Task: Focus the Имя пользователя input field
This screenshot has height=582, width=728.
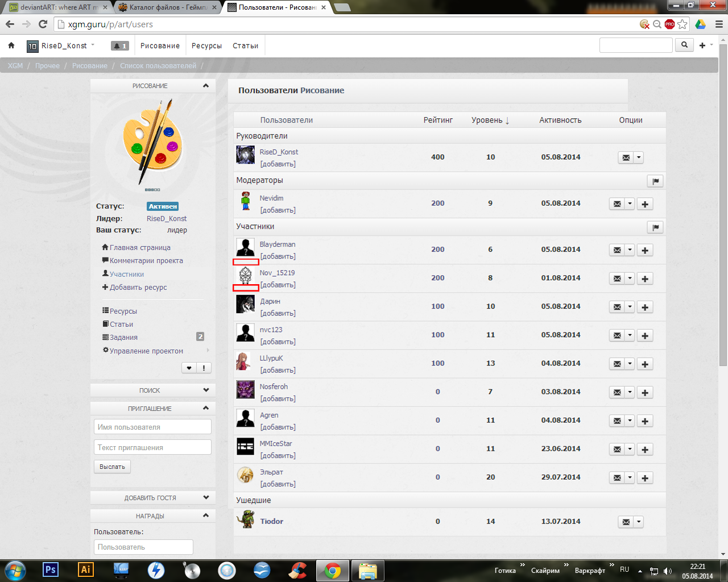Action: [x=152, y=427]
